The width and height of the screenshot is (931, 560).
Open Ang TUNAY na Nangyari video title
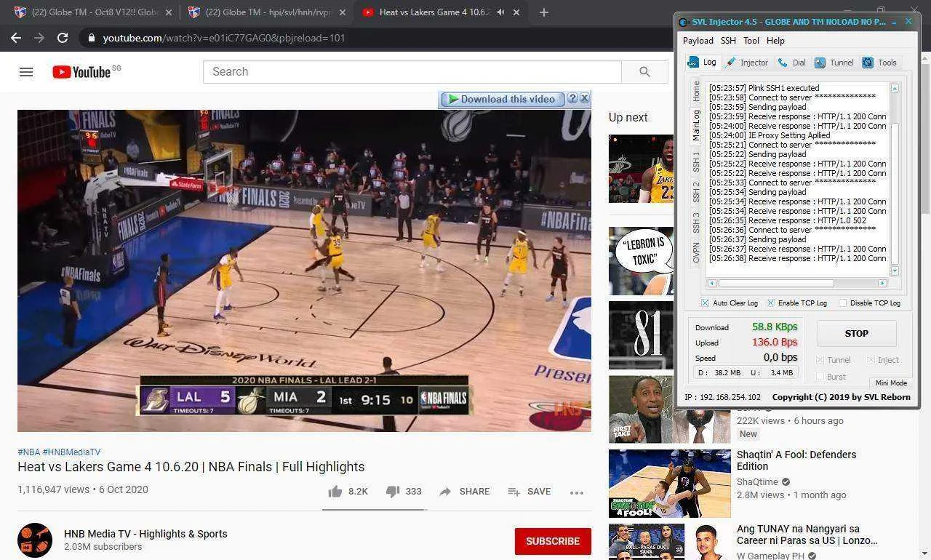tap(807, 535)
